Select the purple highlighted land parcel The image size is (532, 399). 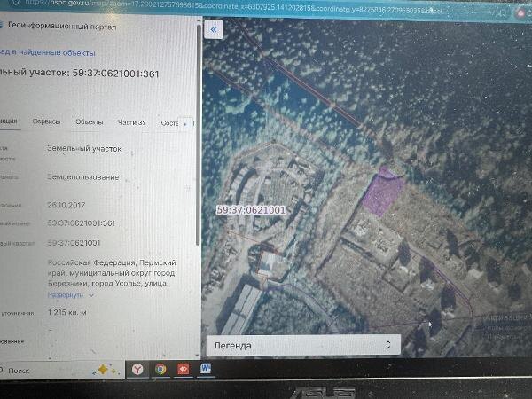coord(383,192)
